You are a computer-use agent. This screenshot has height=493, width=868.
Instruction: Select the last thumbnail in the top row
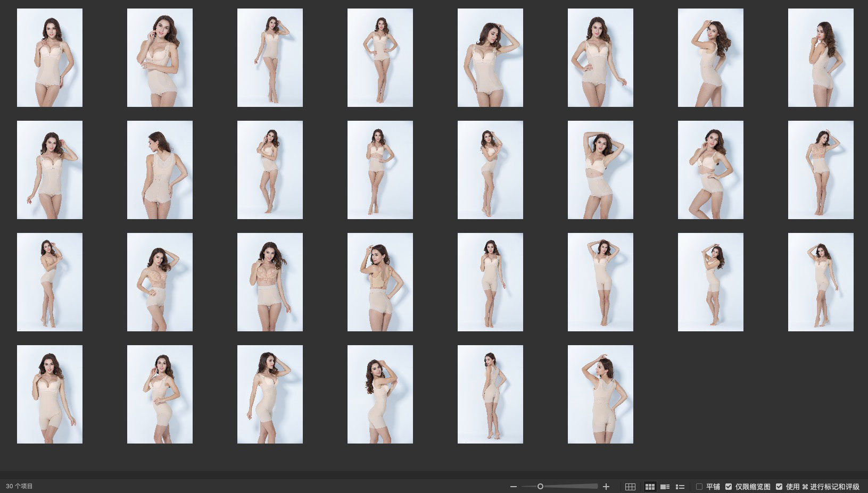coord(820,57)
